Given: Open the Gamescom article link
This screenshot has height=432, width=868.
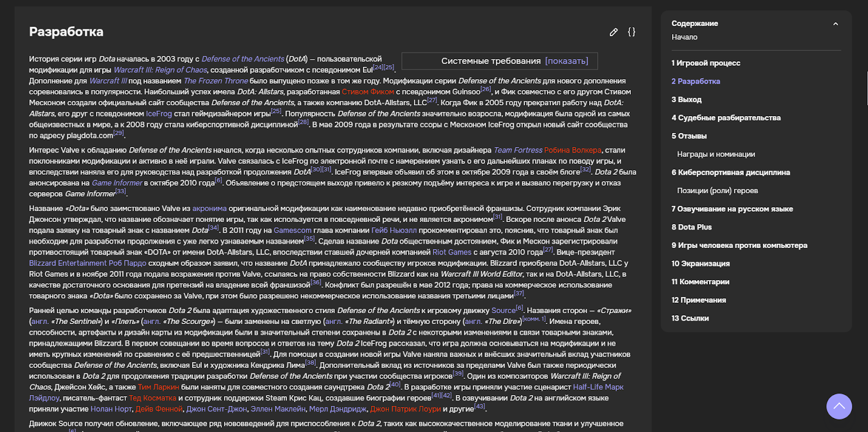Looking at the screenshot, I should click(x=292, y=230).
